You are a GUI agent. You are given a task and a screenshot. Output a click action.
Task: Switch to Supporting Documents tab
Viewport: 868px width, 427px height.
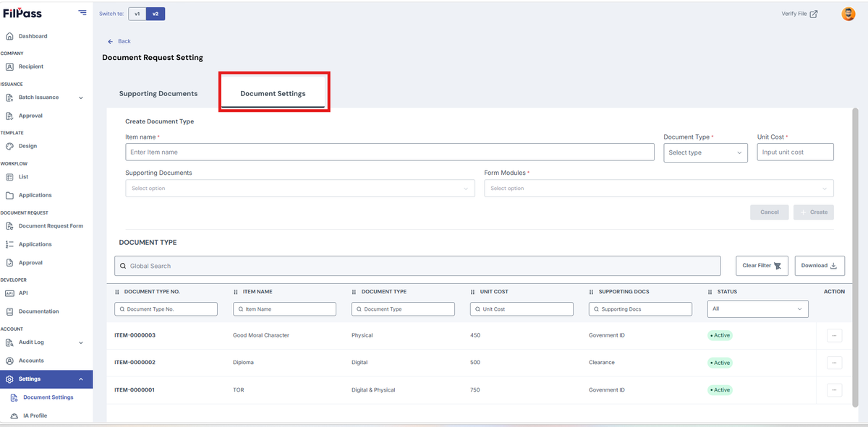pos(158,94)
